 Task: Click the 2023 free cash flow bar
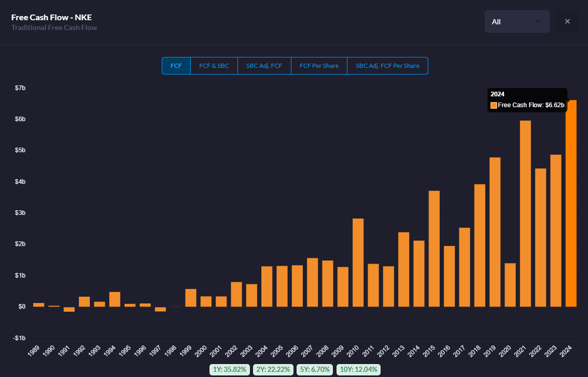(556, 230)
